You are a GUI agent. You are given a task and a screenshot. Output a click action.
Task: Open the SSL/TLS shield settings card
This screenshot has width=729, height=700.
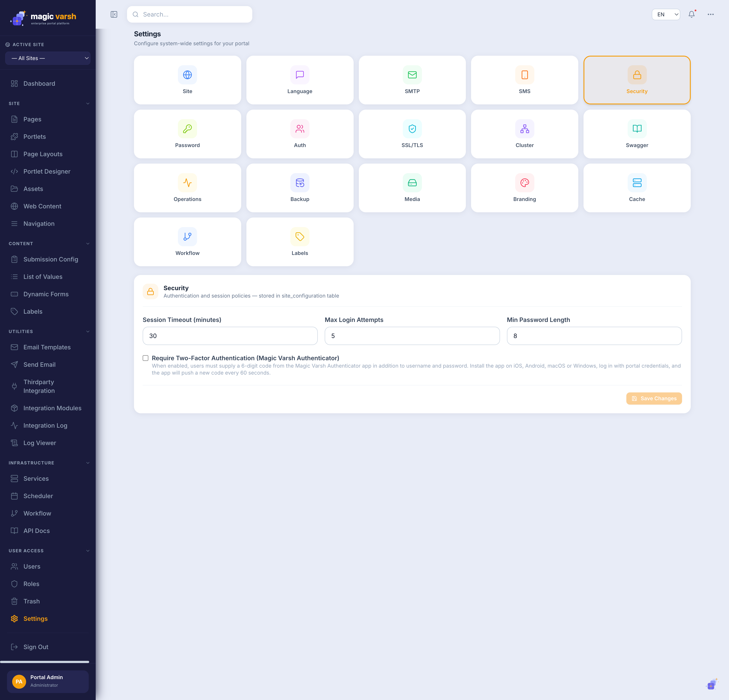coord(412,134)
